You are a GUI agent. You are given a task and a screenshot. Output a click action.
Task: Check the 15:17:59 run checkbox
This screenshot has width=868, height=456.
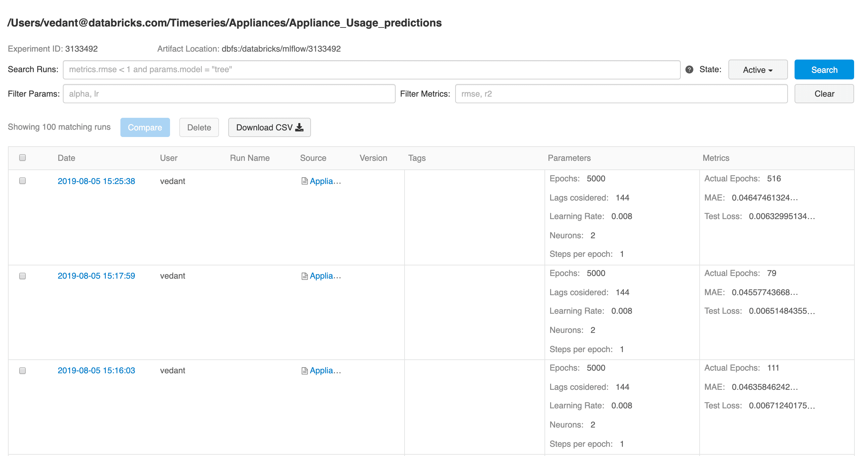[22, 276]
